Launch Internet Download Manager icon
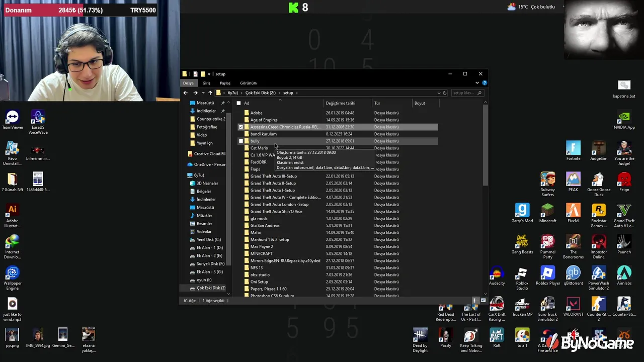The height and width of the screenshot is (362, 644). (x=13, y=247)
